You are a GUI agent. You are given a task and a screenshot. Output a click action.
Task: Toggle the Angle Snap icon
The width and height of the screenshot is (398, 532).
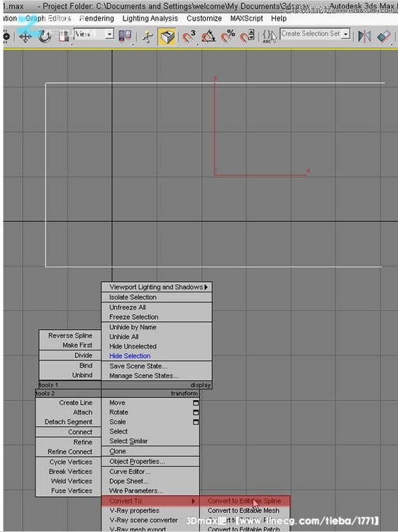(x=209, y=36)
